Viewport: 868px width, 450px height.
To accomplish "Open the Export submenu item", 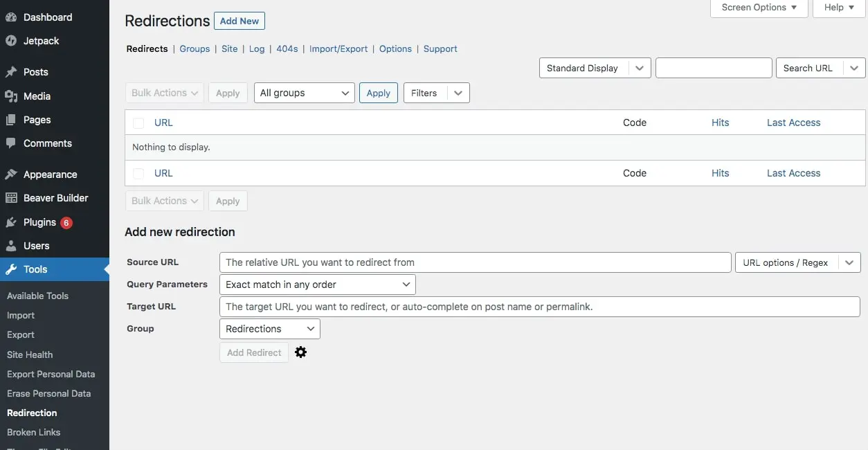I will pos(21,334).
